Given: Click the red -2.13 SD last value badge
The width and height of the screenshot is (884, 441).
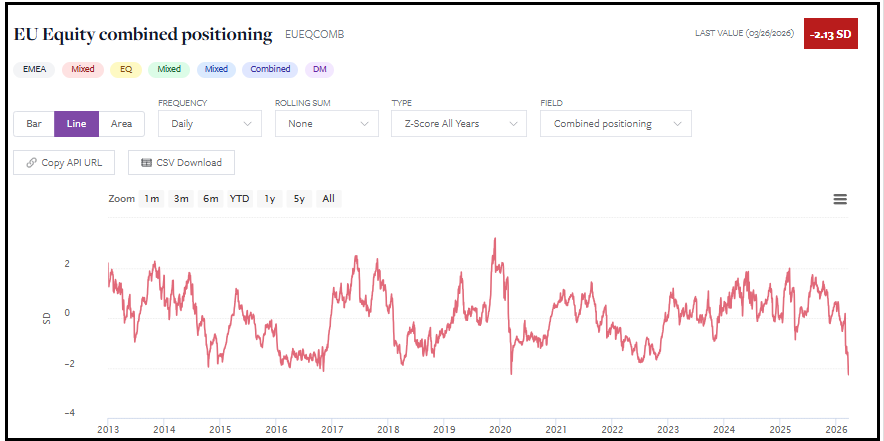Looking at the screenshot, I should [830, 34].
